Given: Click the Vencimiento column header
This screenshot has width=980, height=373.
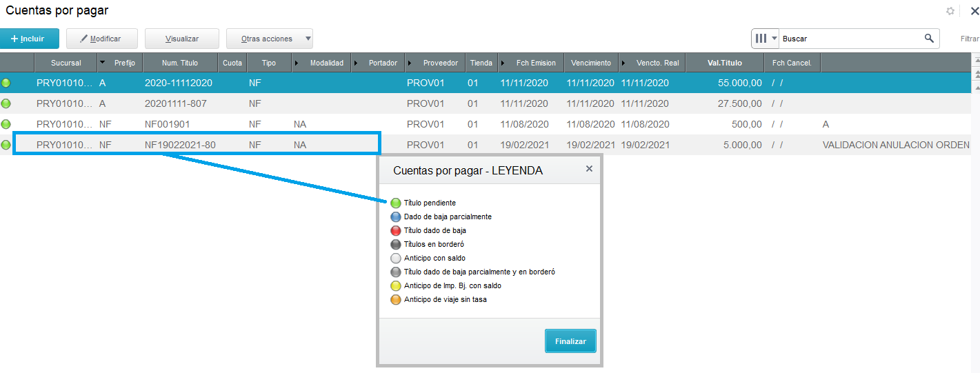Looking at the screenshot, I should point(591,63).
